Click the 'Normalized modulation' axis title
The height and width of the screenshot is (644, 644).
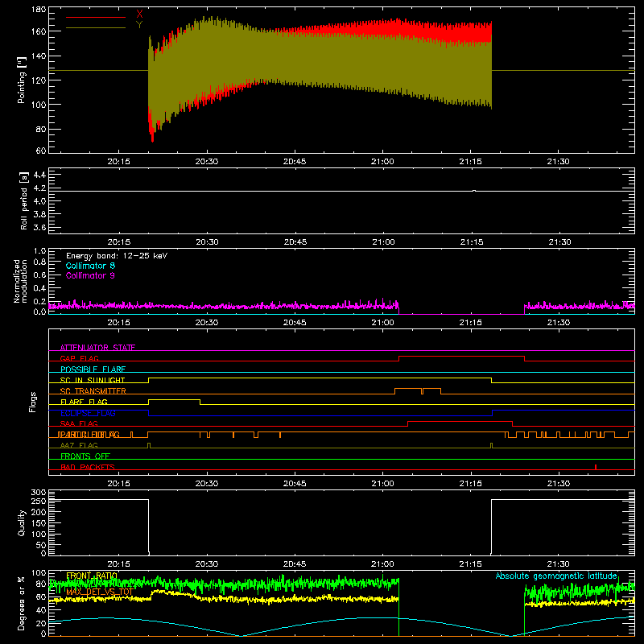click(x=21, y=281)
